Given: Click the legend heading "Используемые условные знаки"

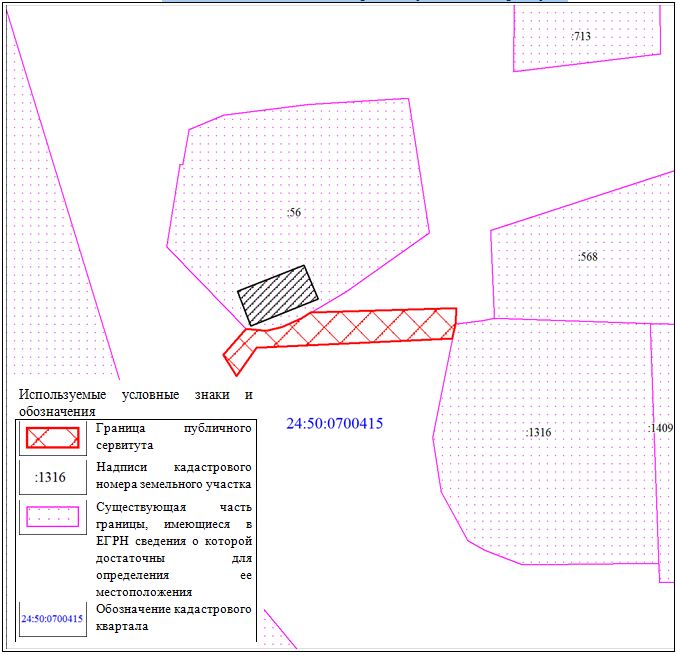Looking at the screenshot, I should 135,395.
